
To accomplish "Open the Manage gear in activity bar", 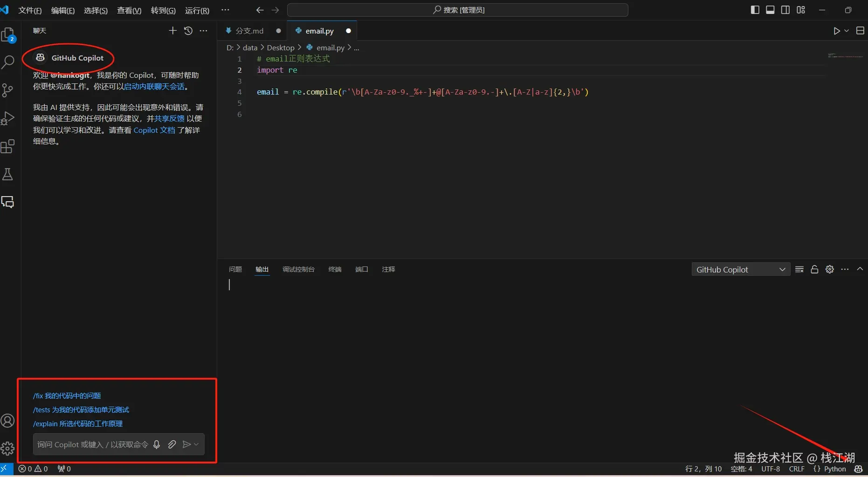I will coord(8,449).
